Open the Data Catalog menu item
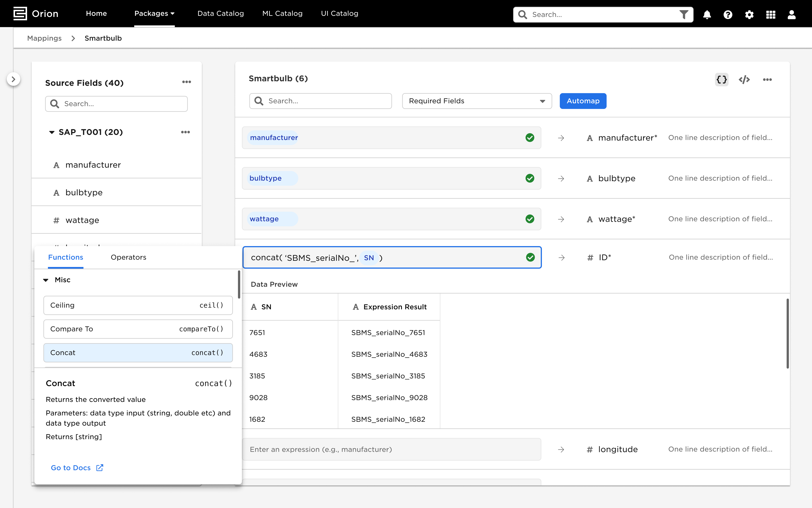Screen dimensions: 812x508 pyautogui.click(x=220, y=13)
